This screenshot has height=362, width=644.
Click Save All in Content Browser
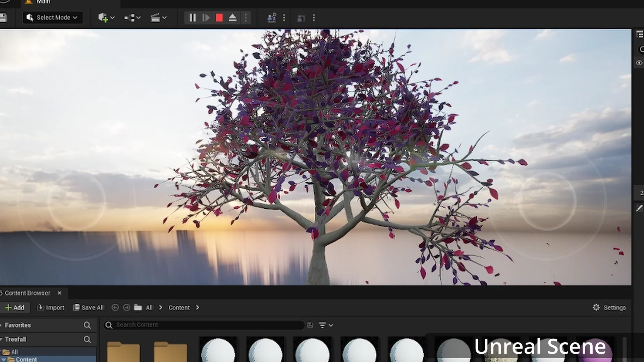(89, 307)
